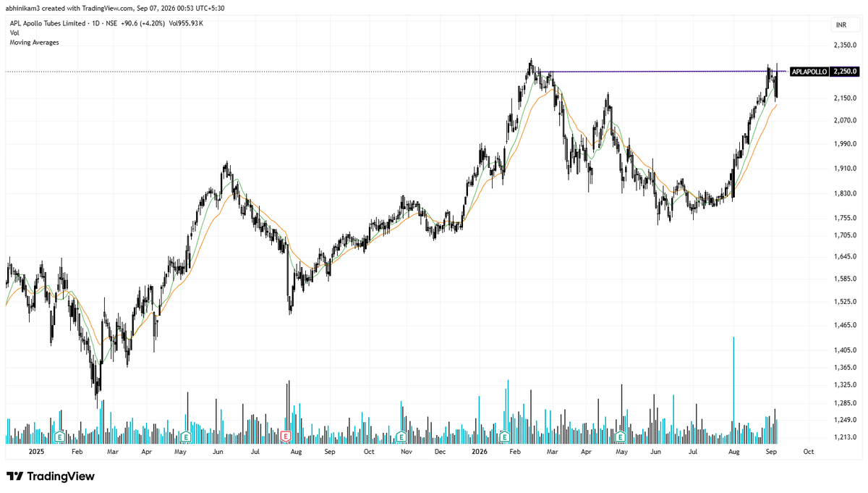
Task: Open the earnings E marker before Feb 2025
Action: pyautogui.click(x=61, y=437)
